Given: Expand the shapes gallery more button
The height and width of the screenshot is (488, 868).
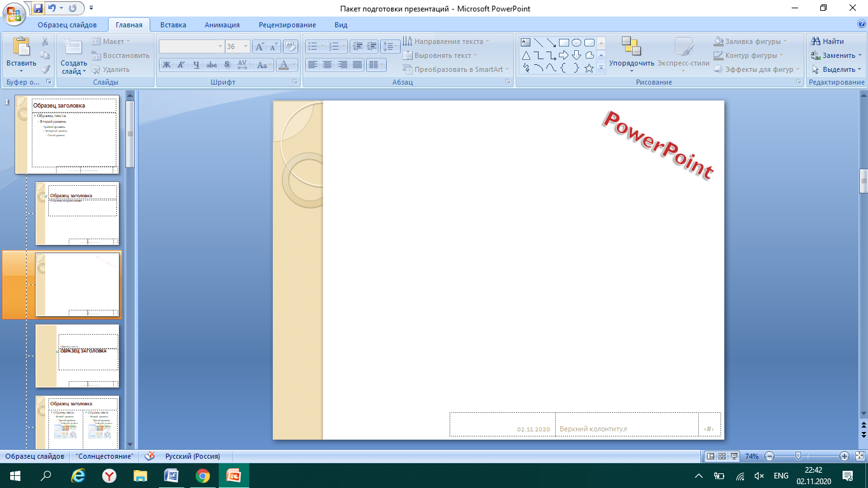Looking at the screenshot, I should click(601, 68).
